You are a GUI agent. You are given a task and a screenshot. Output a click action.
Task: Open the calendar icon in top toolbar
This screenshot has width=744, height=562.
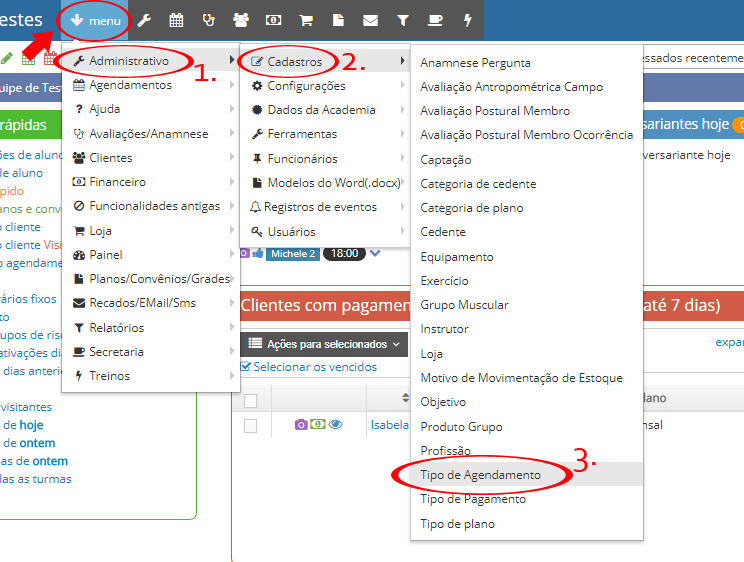click(176, 20)
